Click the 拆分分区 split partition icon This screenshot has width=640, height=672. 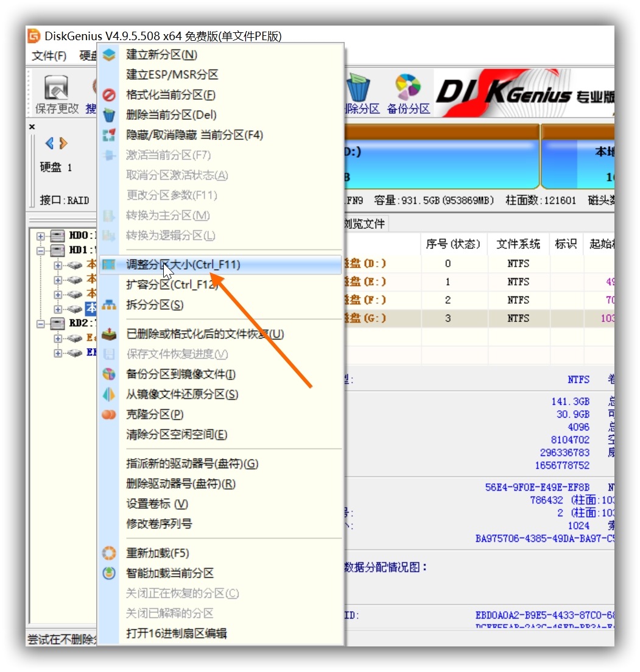pos(110,304)
